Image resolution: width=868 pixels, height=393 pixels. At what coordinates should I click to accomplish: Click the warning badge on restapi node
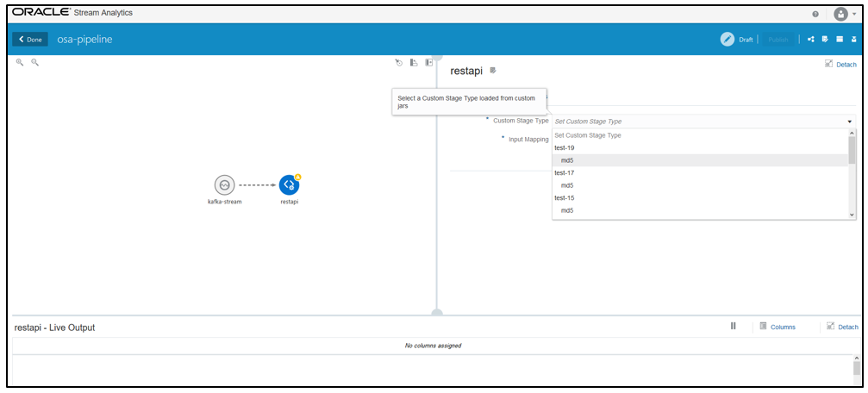click(x=298, y=178)
